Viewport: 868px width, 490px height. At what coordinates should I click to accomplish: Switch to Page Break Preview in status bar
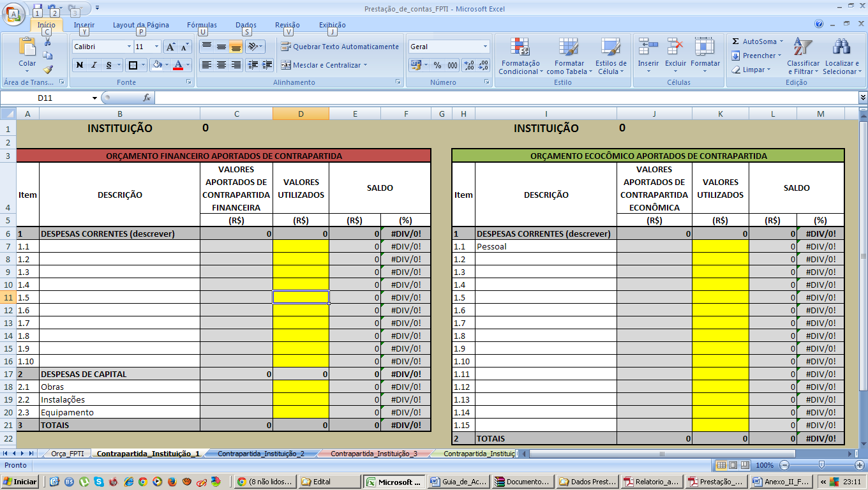tap(745, 465)
